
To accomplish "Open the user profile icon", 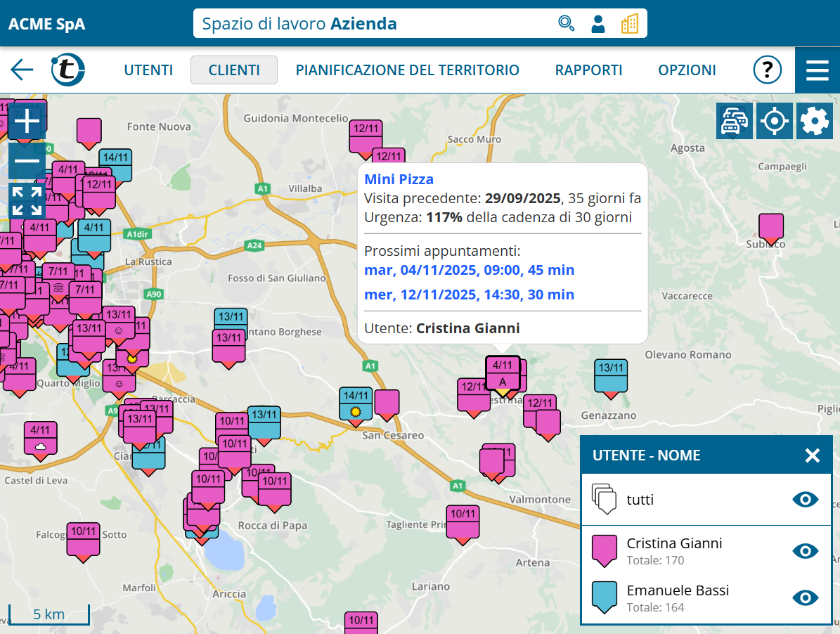I will (x=598, y=24).
